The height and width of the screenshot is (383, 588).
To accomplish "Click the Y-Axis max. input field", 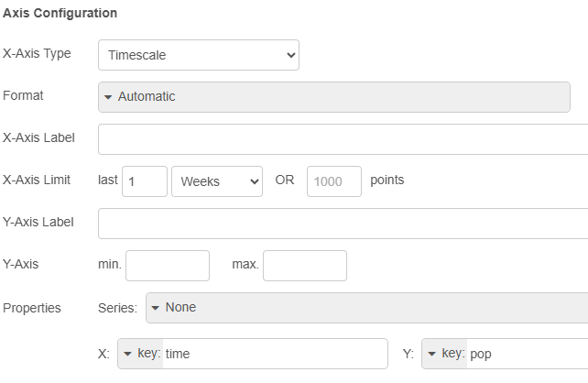I will (x=304, y=266).
